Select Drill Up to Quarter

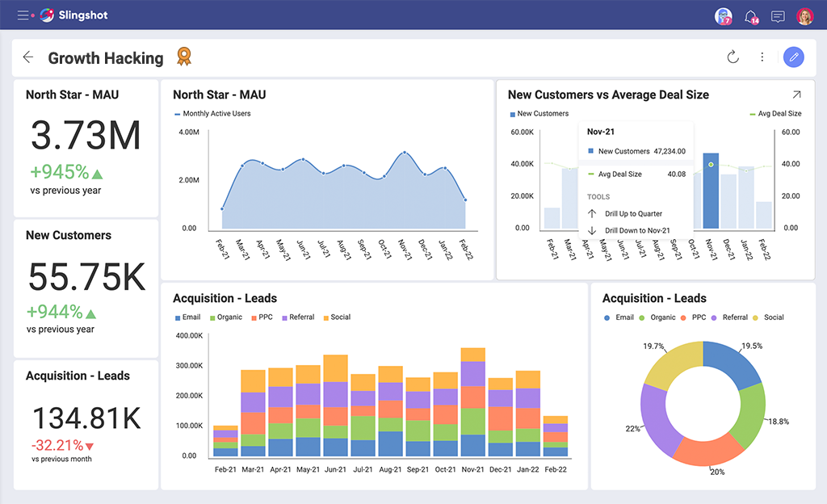click(x=633, y=214)
